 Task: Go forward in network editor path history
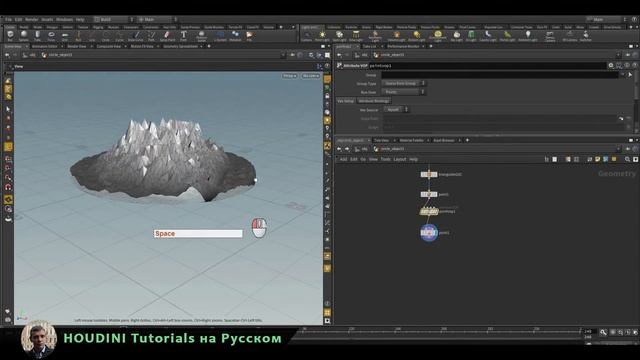pyautogui.click(x=347, y=149)
